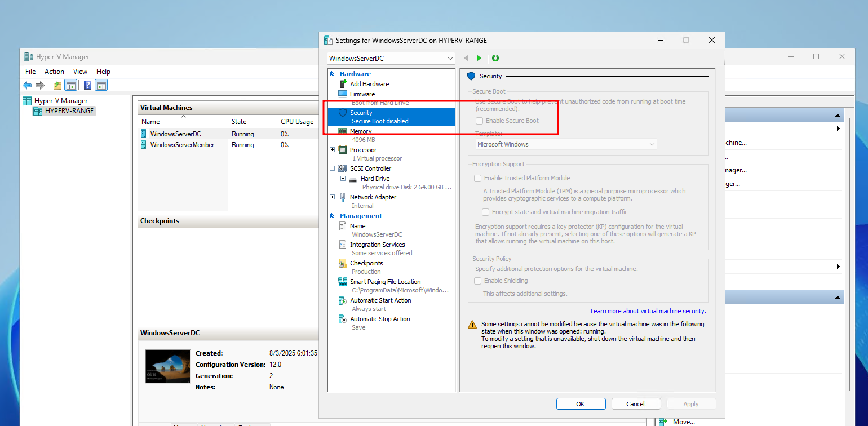Check the Enable Secure Boot checkbox
The image size is (868, 426).
[x=479, y=121]
